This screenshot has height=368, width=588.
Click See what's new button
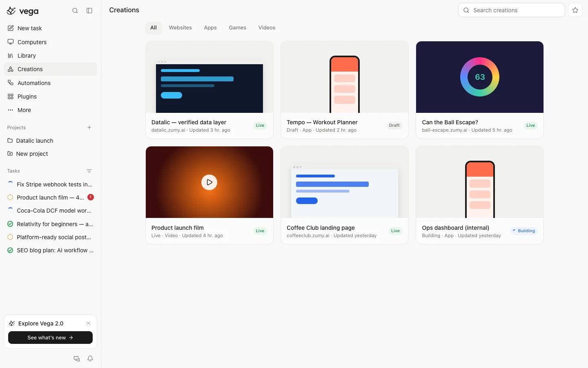tap(50, 338)
